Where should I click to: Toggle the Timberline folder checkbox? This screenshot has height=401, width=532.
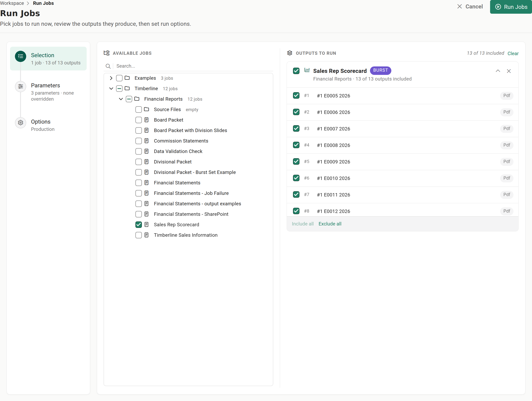pyautogui.click(x=119, y=89)
